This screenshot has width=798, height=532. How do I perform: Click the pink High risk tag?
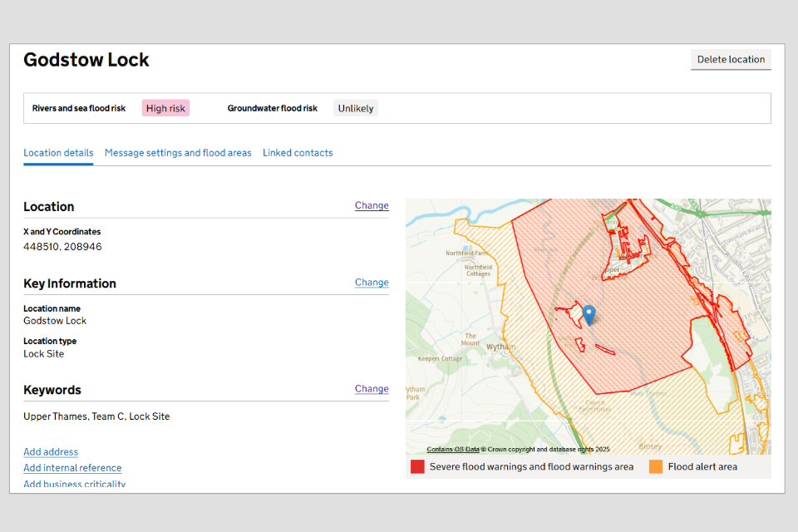pyautogui.click(x=165, y=108)
